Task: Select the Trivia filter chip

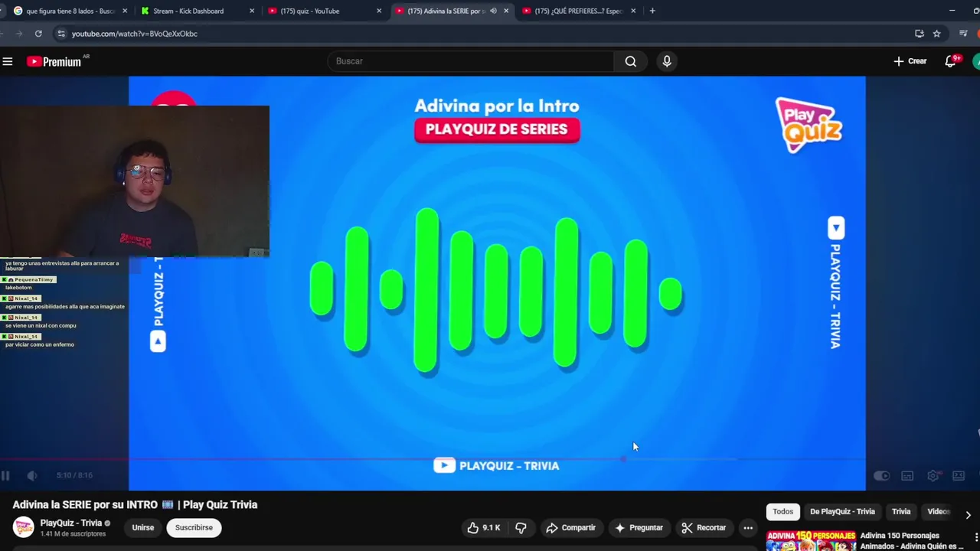Action: [x=901, y=511]
